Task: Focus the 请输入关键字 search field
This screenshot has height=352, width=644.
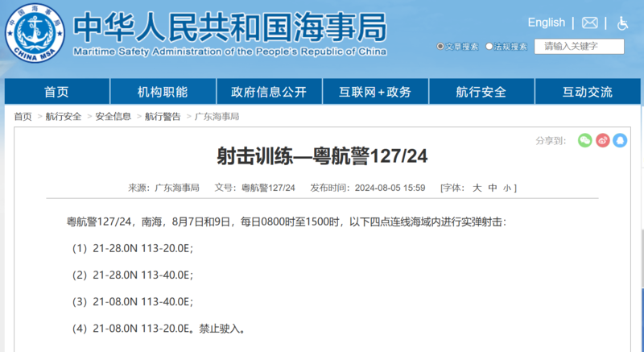Action: 580,47
